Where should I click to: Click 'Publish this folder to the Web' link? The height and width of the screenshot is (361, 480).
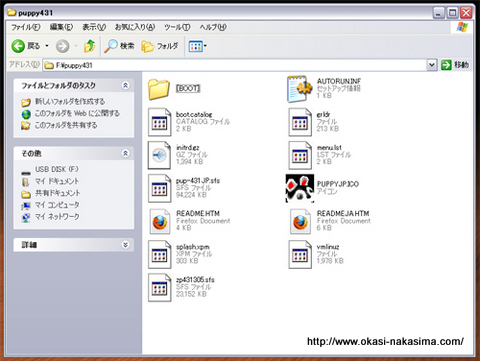(x=77, y=113)
